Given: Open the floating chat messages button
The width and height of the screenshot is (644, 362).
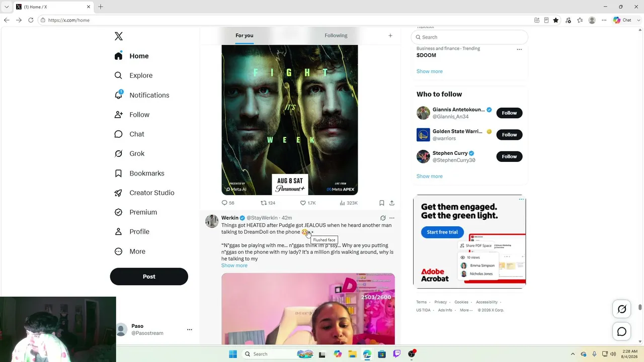Looking at the screenshot, I should click(x=622, y=332).
